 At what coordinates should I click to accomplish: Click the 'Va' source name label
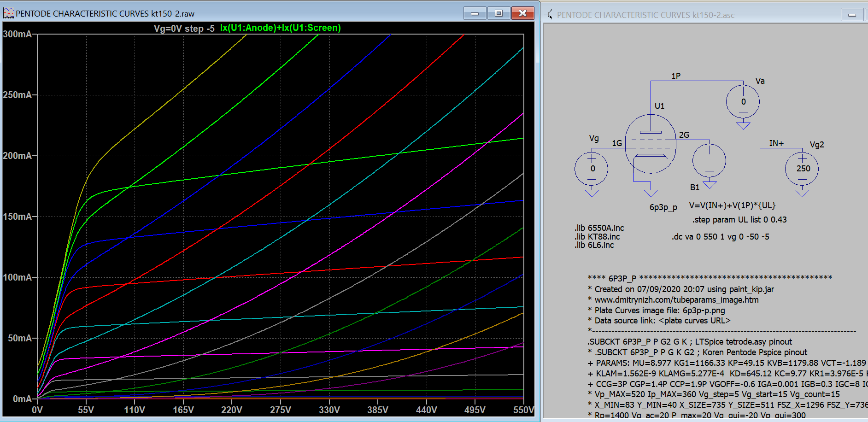pyautogui.click(x=760, y=81)
